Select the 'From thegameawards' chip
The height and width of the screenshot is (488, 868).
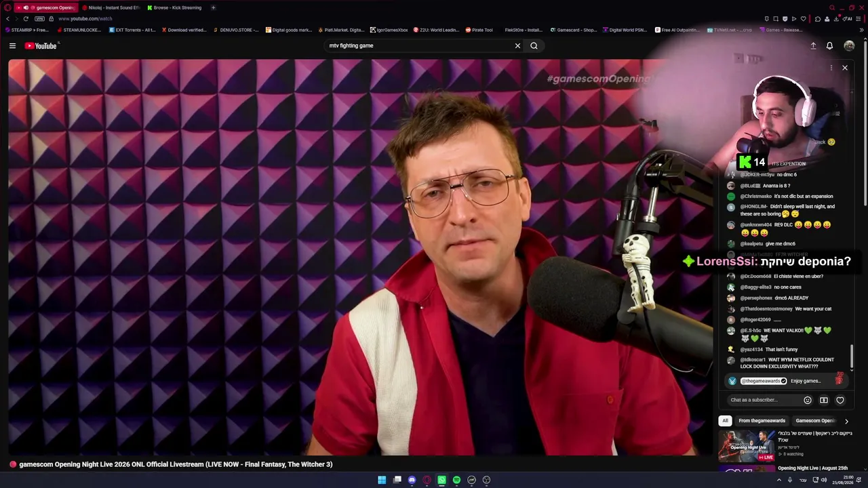point(762,421)
